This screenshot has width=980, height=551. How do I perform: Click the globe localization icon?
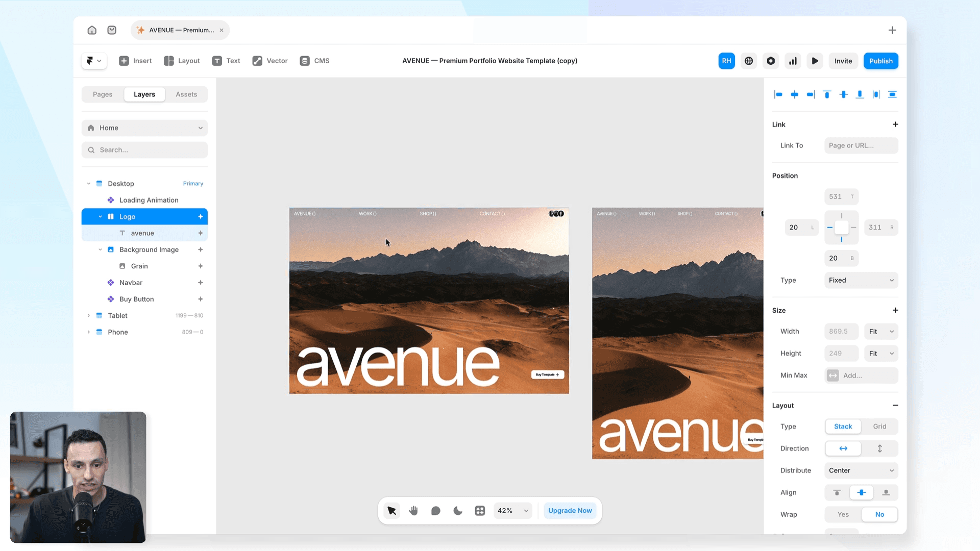click(749, 61)
